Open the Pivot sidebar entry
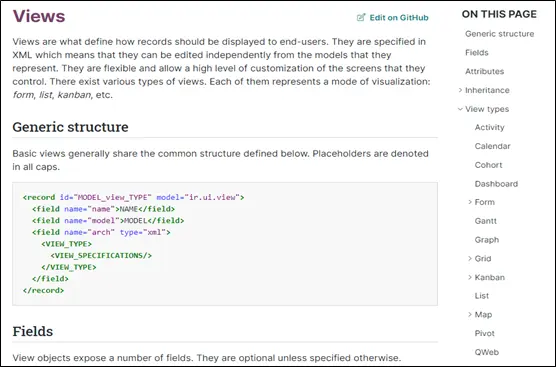The height and width of the screenshot is (367, 556). (x=484, y=333)
